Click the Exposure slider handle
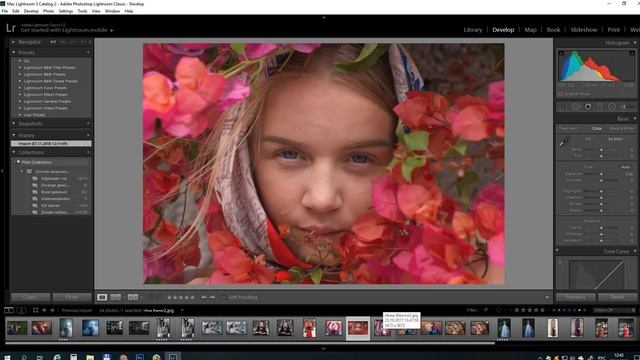 601,174
